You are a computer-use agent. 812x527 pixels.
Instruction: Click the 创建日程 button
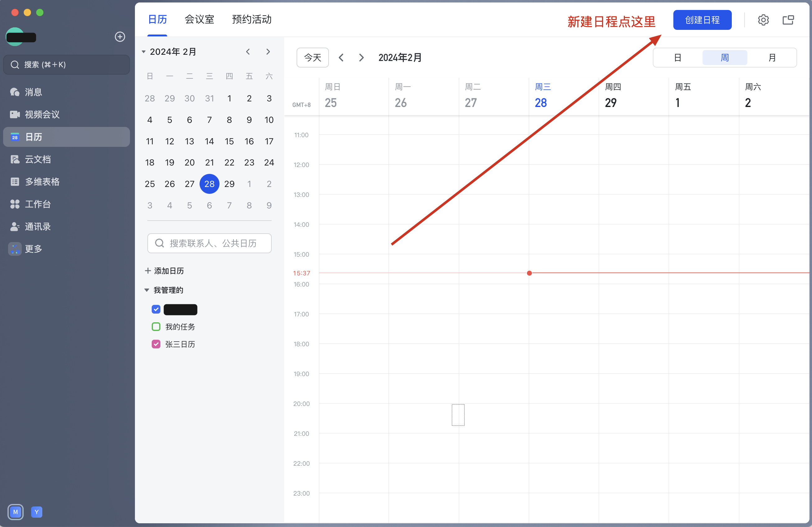[702, 20]
